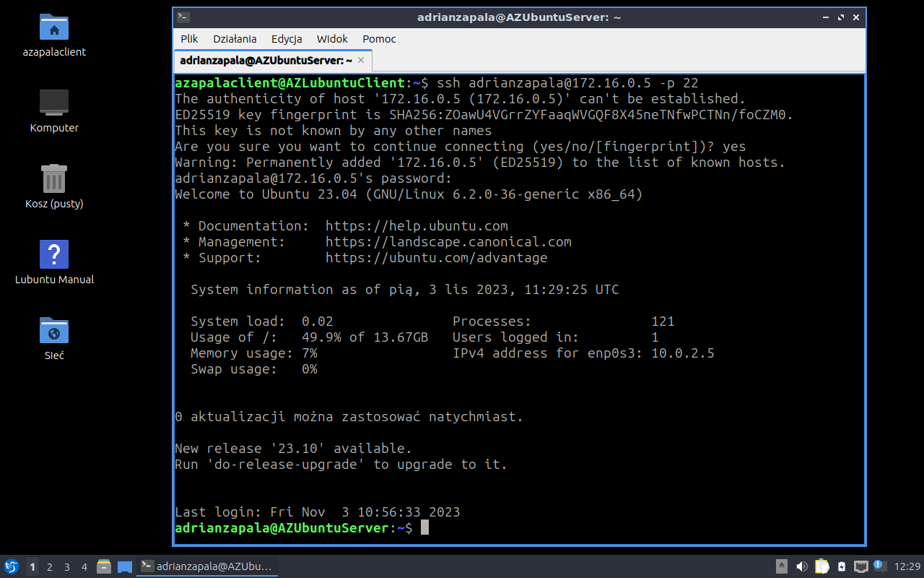Viewport: 924px width, 578px height.
Task: Open the Ethernet network tray icon
Action: tap(860, 566)
